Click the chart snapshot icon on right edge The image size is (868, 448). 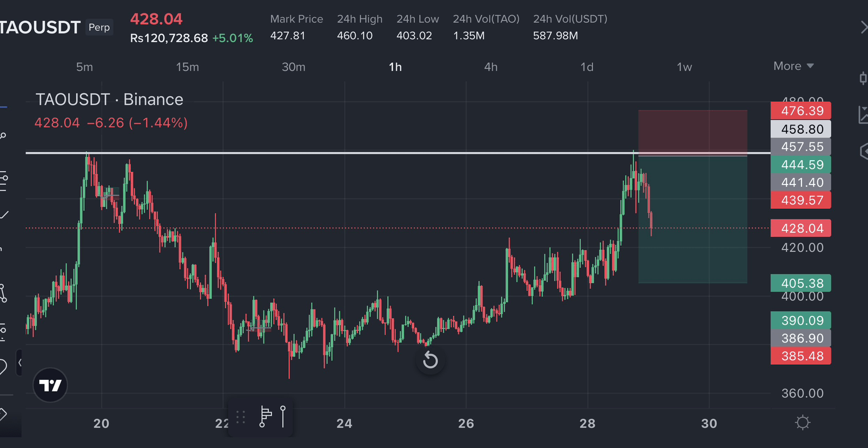tap(863, 115)
